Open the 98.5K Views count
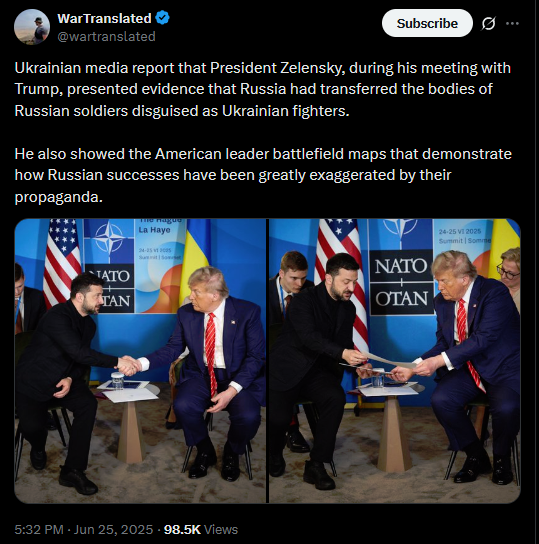This screenshot has width=539, height=544. [x=201, y=529]
